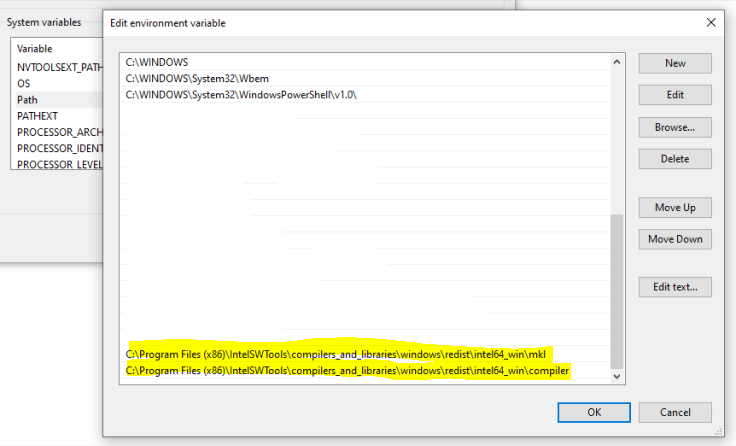Select the C:\WINDOWS path entry

(365, 62)
